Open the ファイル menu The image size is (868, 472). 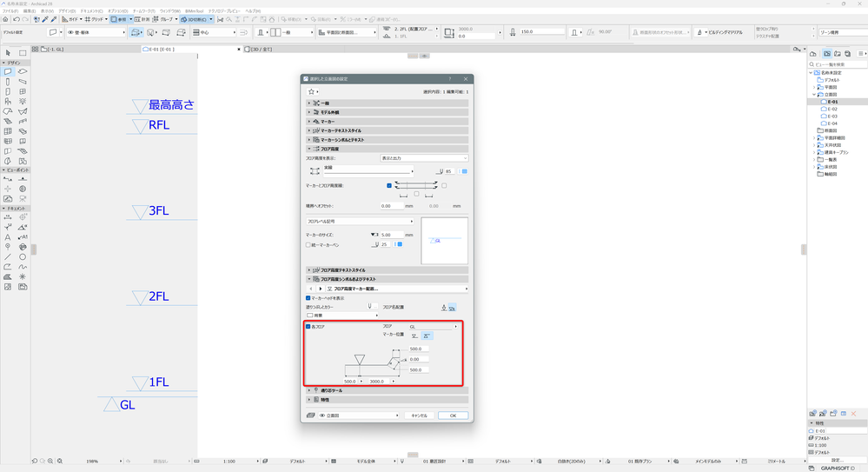tap(10, 11)
